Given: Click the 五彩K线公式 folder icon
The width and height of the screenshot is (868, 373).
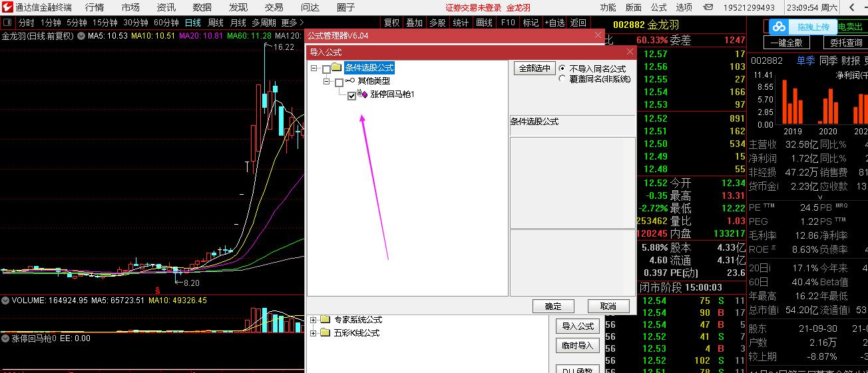Looking at the screenshot, I should [325, 332].
